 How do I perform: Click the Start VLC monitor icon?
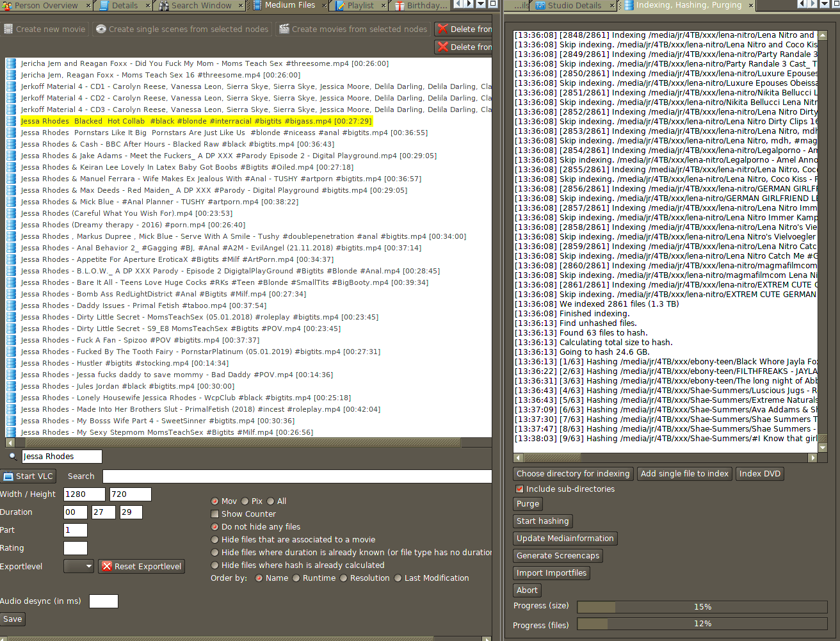click(8, 476)
